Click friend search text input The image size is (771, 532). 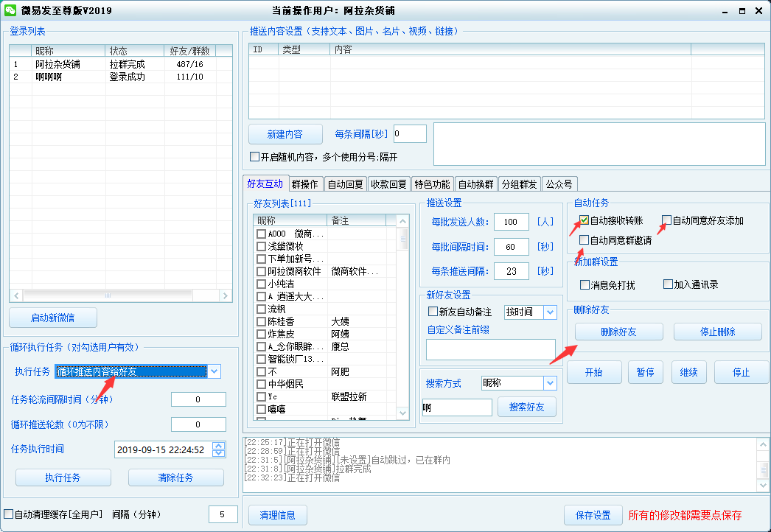457,407
